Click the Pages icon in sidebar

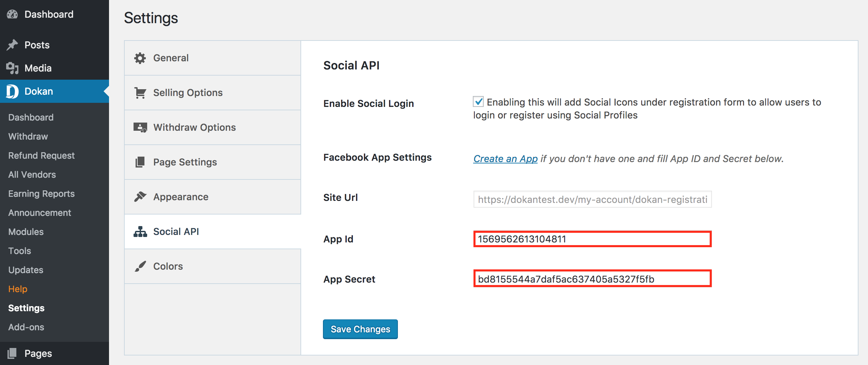click(x=12, y=353)
